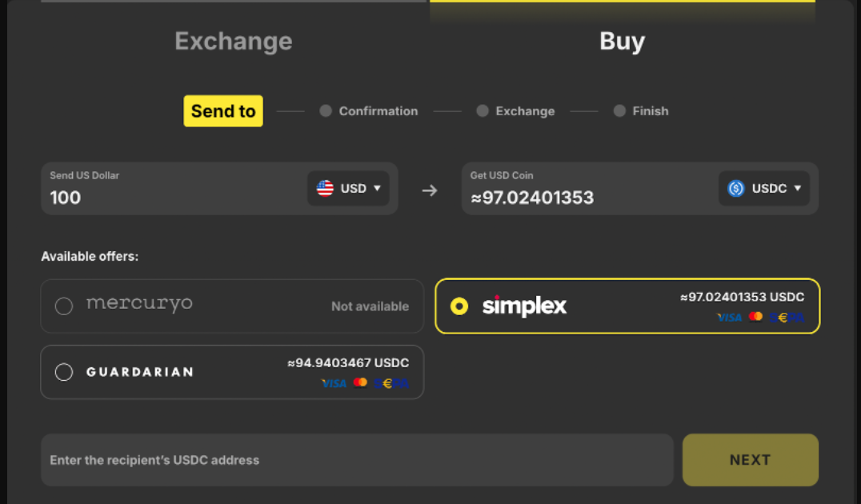This screenshot has height=504, width=861.
Task: Click the recipient's USDC address field
Action: (357, 460)
